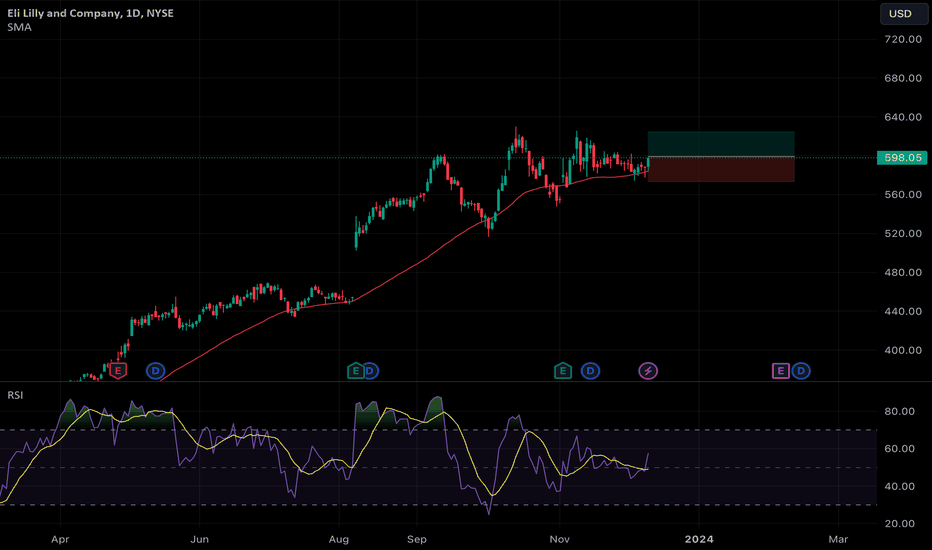The image size is (932, 550).
Task: Click the 480.00 price axis label
Action: click(x=903, y=272)
